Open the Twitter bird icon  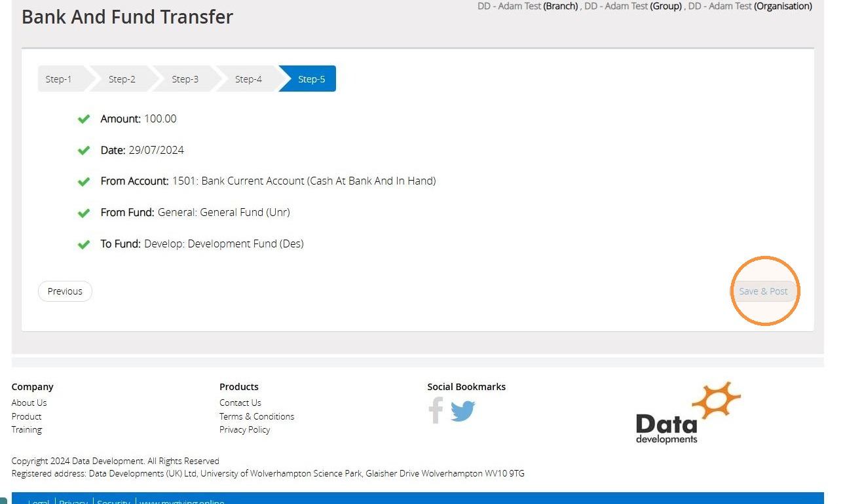tap(463, 411)
